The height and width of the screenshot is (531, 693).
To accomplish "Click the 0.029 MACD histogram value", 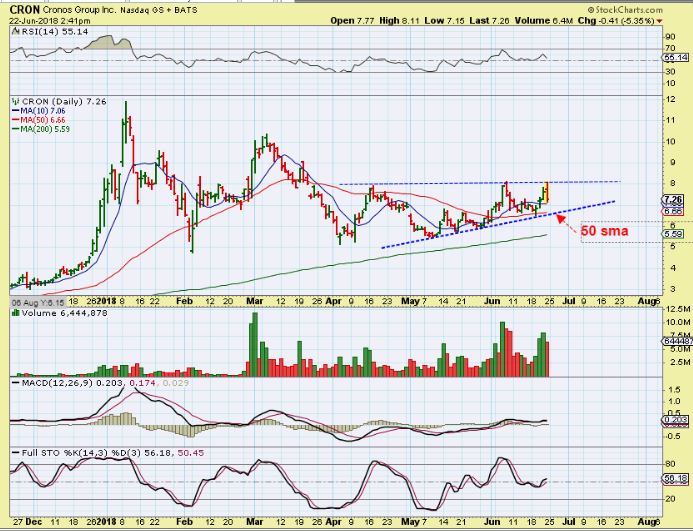I will [176, 383].
